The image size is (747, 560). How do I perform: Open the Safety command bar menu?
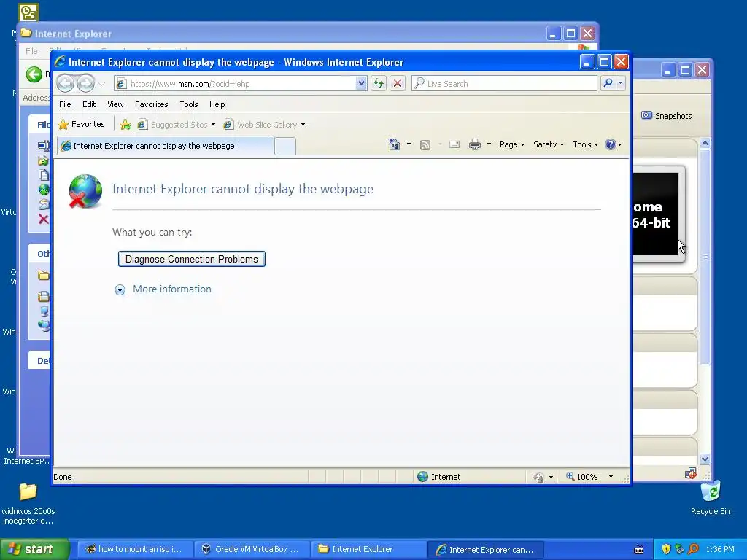[549, 144]
